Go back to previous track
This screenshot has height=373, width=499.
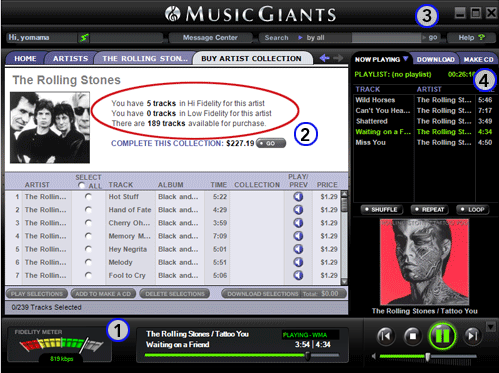pos(386,336)
